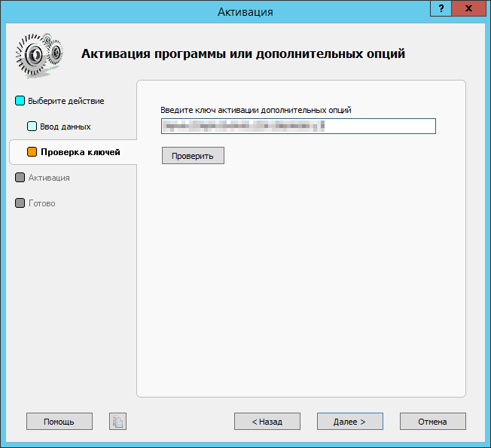
Task: Open context help with the question mark button
Action: 441,8
